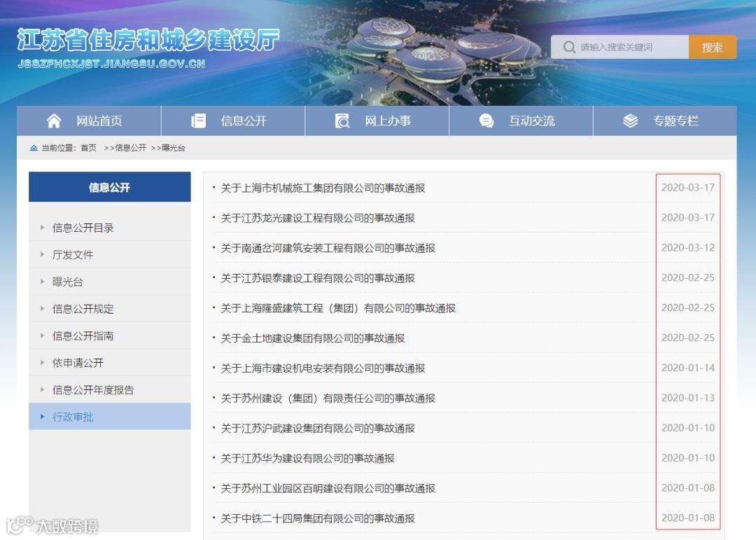This screenshot has width=756, height=540.
Task: Open 关于江苏沪武建设集团有限公司的事故通报
Action: click(318, 428)
